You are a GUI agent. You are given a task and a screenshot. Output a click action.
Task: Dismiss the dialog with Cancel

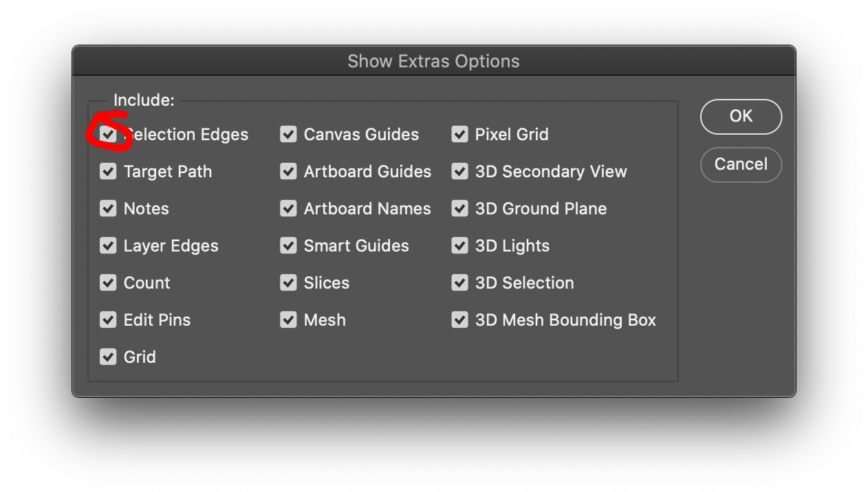pyautogui.click(x=741, y=164)
